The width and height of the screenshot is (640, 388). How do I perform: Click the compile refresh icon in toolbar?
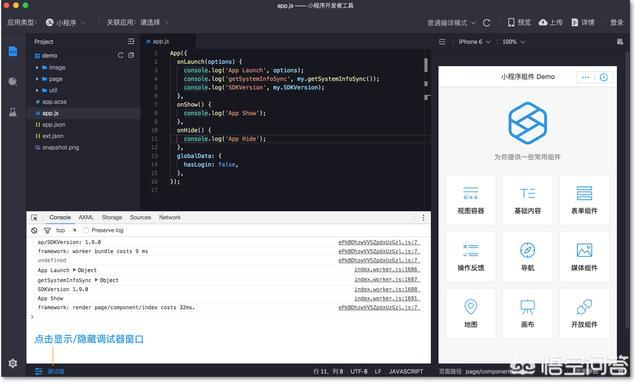(x=487, y=23)
